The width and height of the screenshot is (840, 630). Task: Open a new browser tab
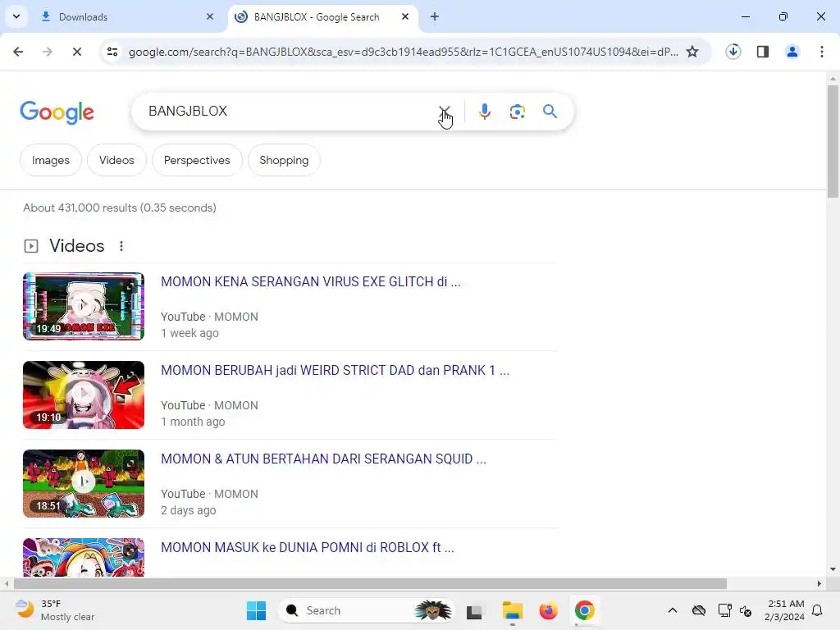(x=435, y=16)
